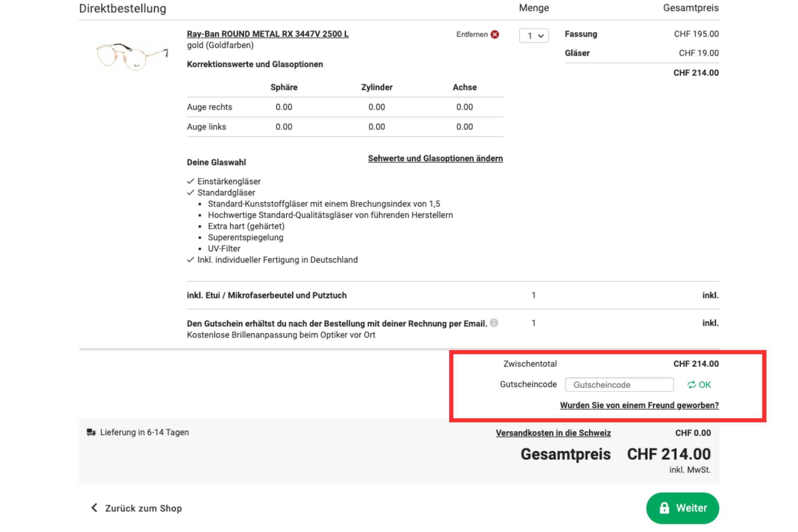Open Wurden Sie von einem Freund geworben link
Image resolution: width=798 pixels, height=532 pixels.
pyautogui.click(x=639, y=405)
